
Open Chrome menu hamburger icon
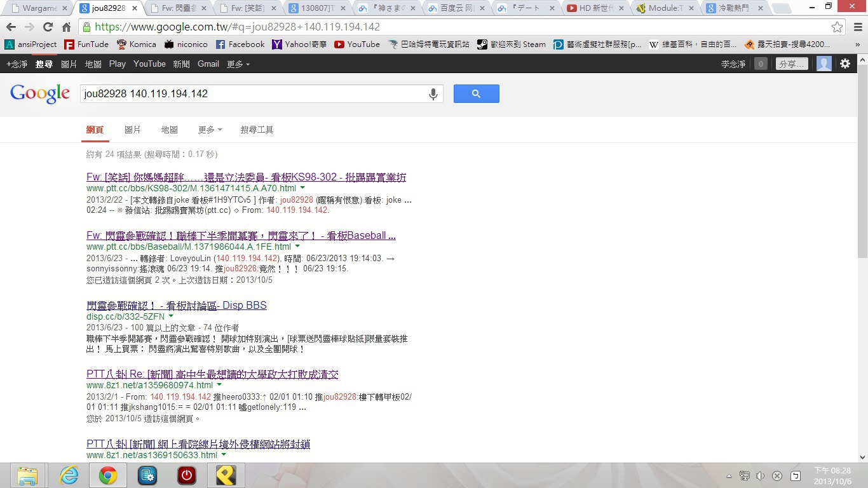coord(857,27)
